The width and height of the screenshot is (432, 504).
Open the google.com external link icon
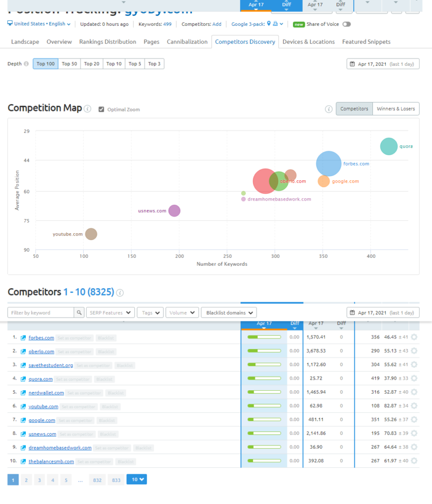pos(23,421)
